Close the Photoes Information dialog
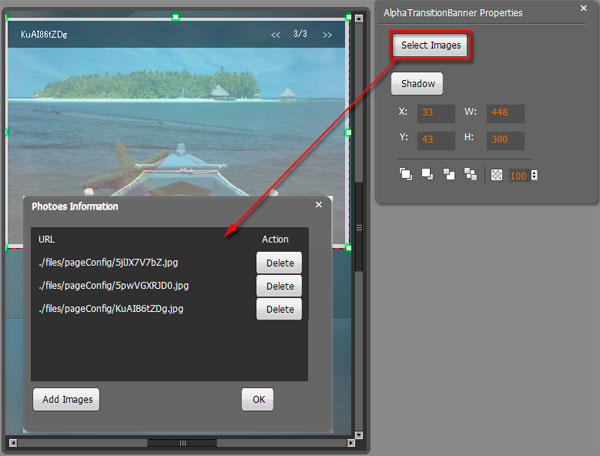Screen dimensions: 600x456 [x=319, y=204]
